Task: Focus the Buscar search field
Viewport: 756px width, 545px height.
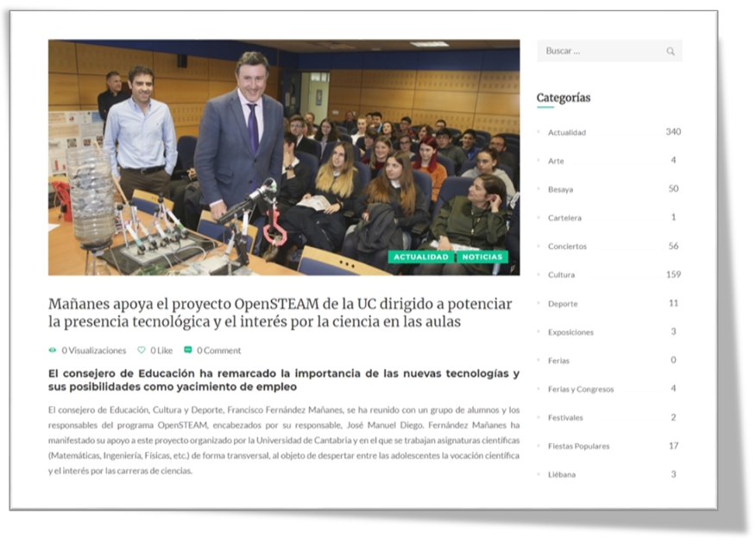Action: [609, 51]
